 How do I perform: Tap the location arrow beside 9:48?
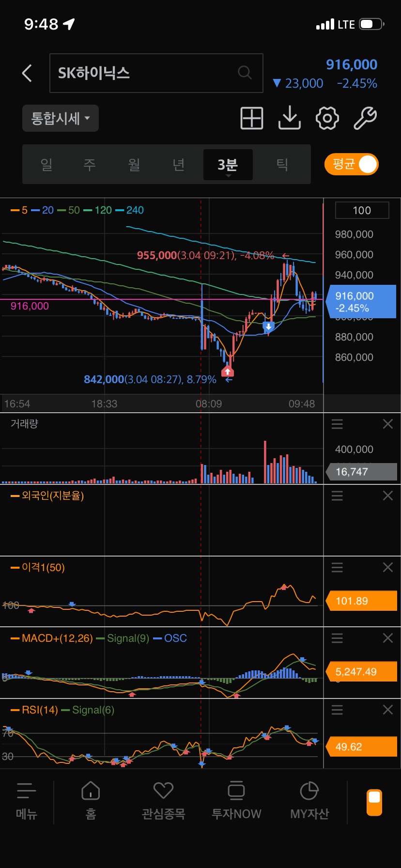69,24
